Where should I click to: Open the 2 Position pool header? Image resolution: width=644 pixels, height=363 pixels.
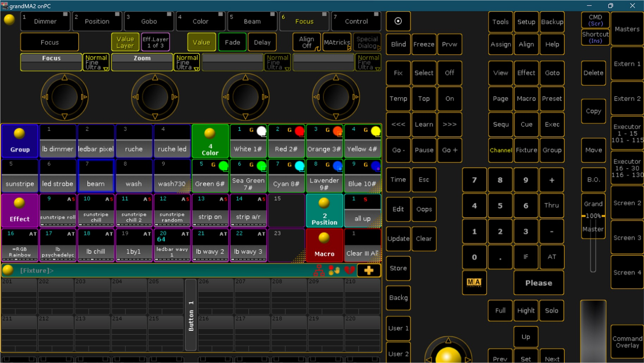coord(324,210)
